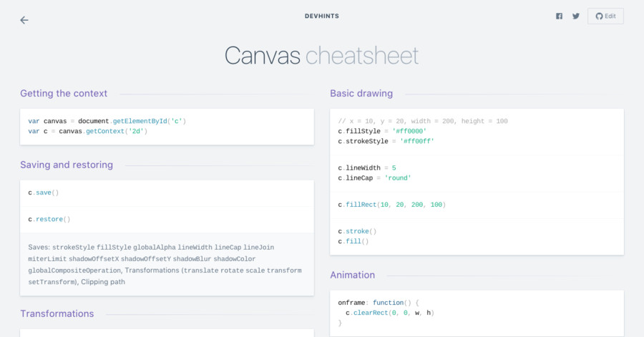Click the Basic drawing section heading
Screen dimensions: 644x337
361,93
